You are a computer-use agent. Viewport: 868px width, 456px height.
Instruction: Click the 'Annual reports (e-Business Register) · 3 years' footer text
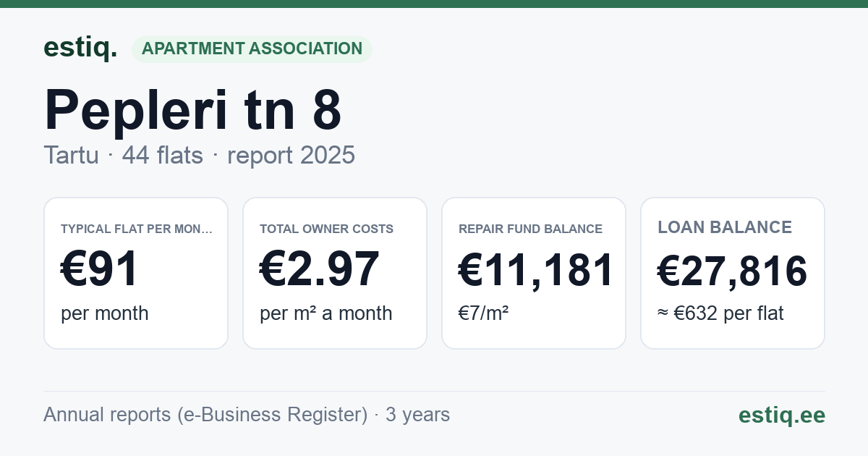[x=247, y=415]
